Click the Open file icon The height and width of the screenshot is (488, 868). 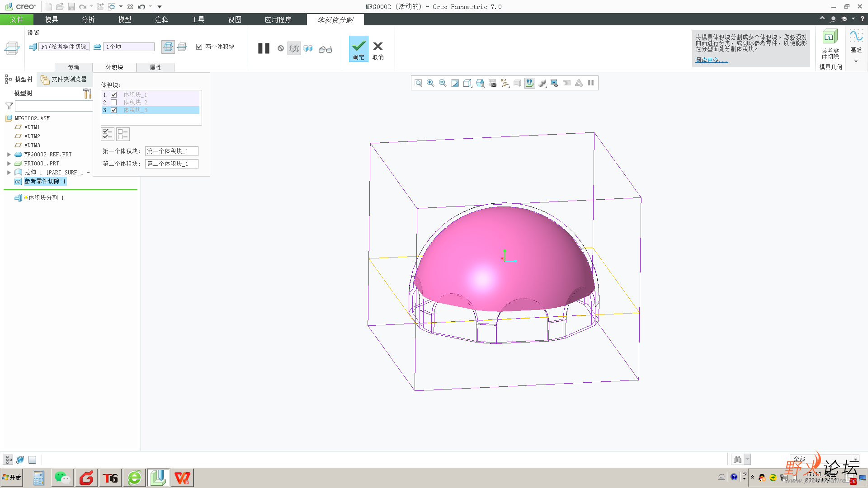(60, 7)
